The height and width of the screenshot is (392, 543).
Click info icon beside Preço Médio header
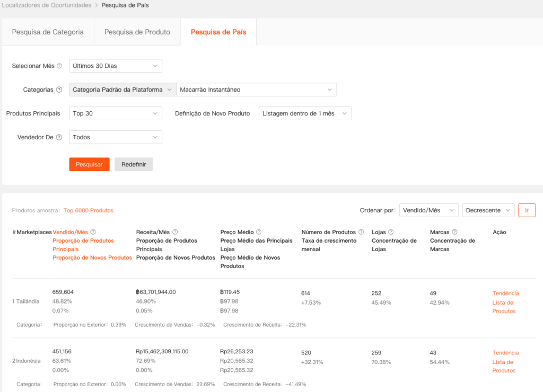(258, 232)
